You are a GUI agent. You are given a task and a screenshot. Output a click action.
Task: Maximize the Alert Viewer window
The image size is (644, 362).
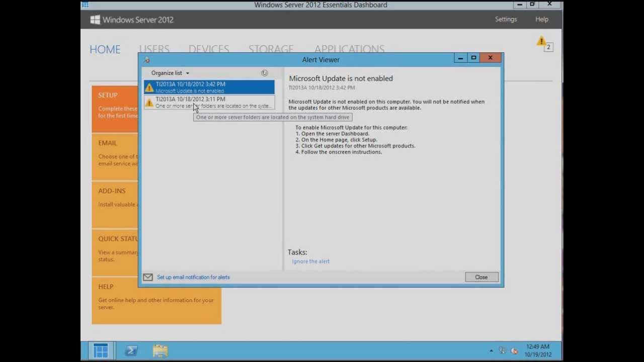[x=473, y=58]
